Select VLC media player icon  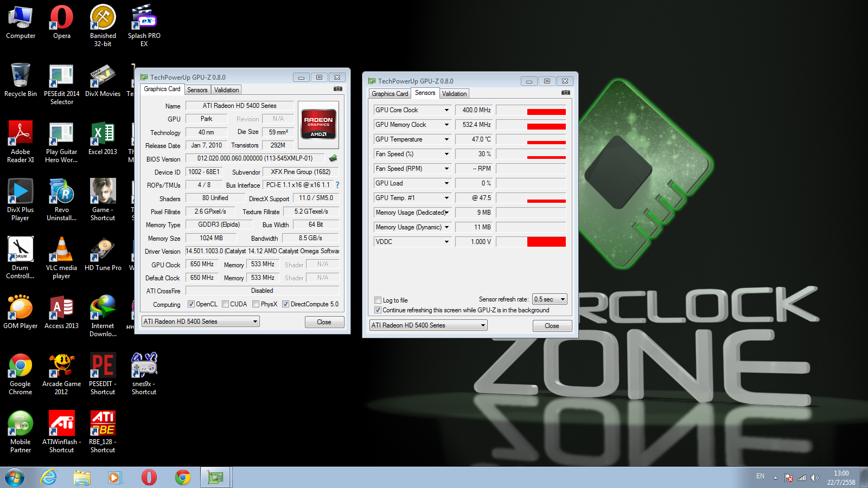pos(62,258)
